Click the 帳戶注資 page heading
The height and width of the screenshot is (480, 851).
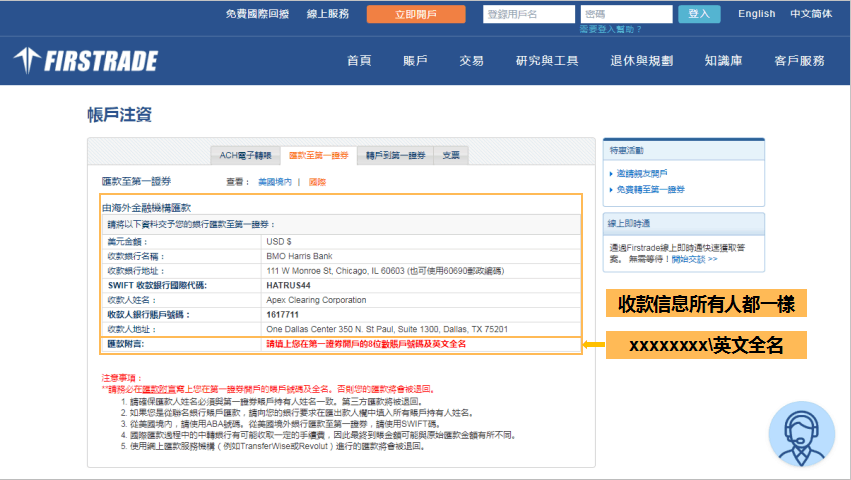119,115
